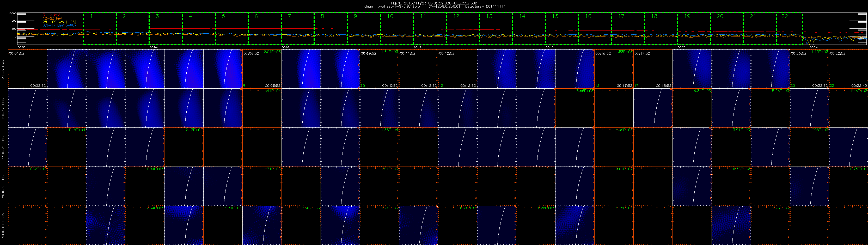Screen dimensions: 868x245
Task: Select time interval marker 5 on lightcurve
Action: (223, 16)
